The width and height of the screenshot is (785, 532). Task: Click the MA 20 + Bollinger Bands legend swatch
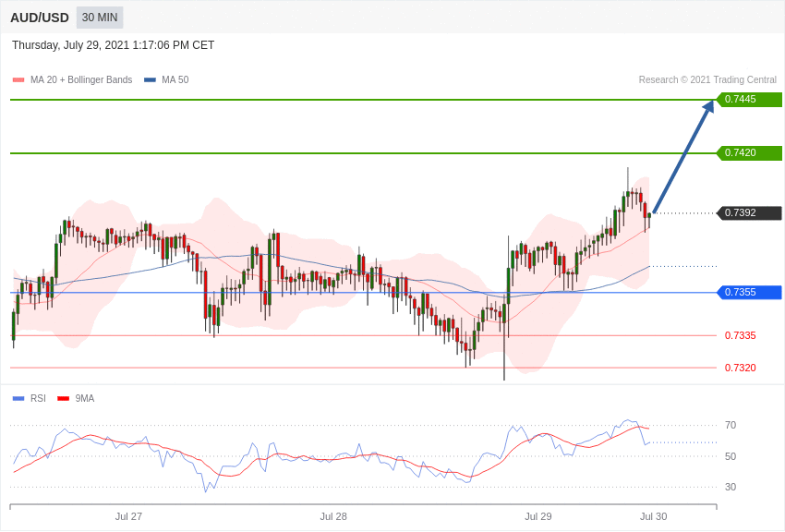[18, 79]
